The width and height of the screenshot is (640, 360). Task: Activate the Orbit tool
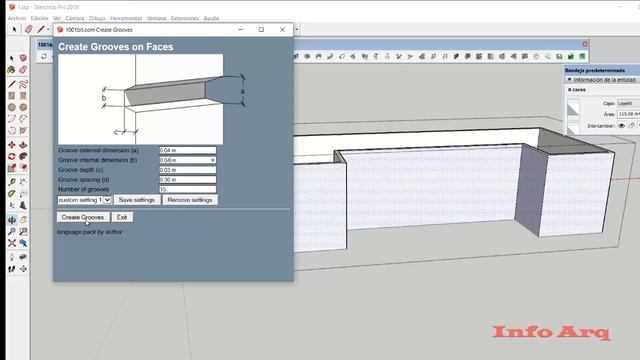point(11,220)
